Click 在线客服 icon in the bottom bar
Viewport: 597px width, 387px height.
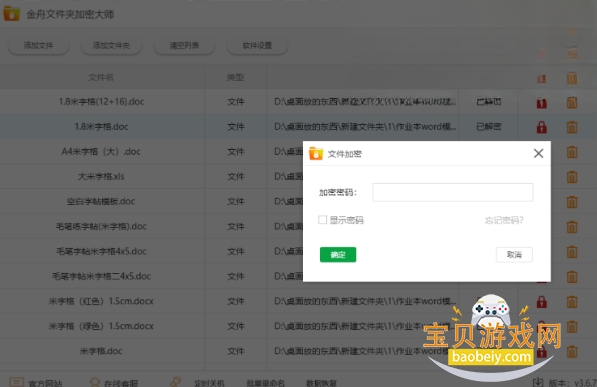(94, 382)
